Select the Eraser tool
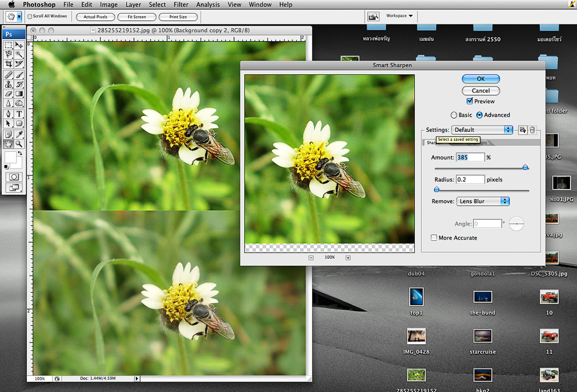This screenshot has width=577, height=392. pyautogui.click(x=8, y=94)
